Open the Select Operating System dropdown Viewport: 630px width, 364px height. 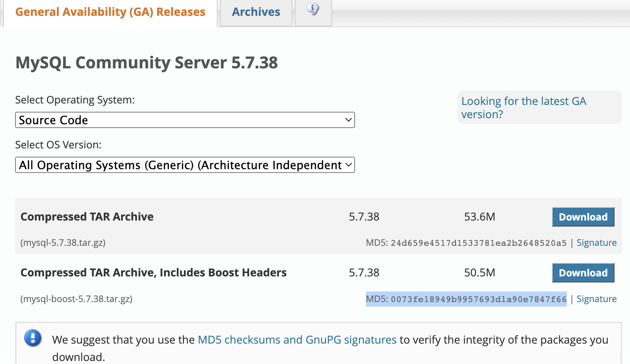click(x=185, y=120)
